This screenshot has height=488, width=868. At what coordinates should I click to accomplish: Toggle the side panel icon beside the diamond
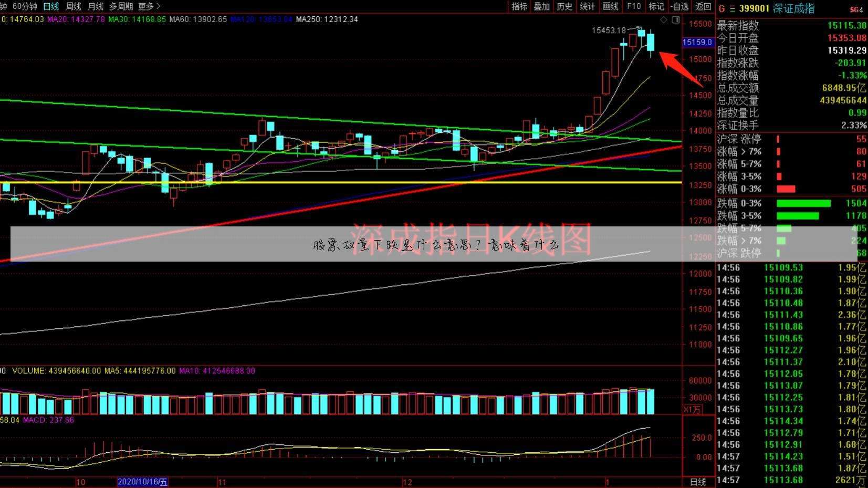coord(676,20)
